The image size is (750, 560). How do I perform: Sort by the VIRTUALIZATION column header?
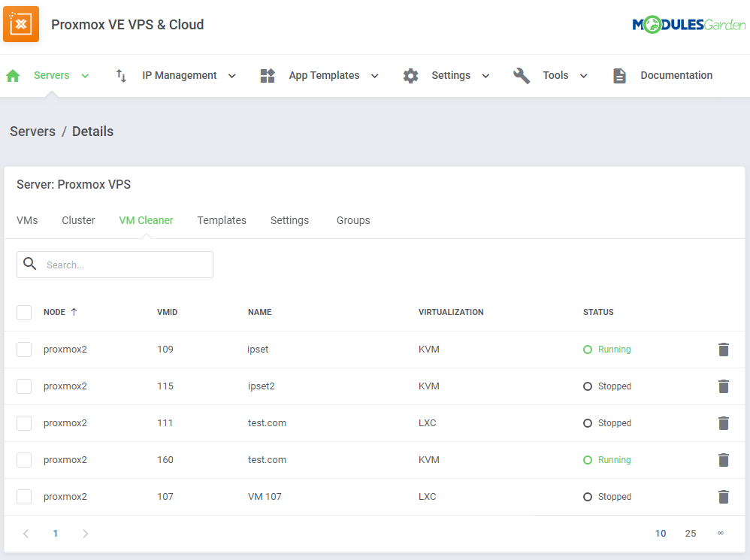click(451, 312)
